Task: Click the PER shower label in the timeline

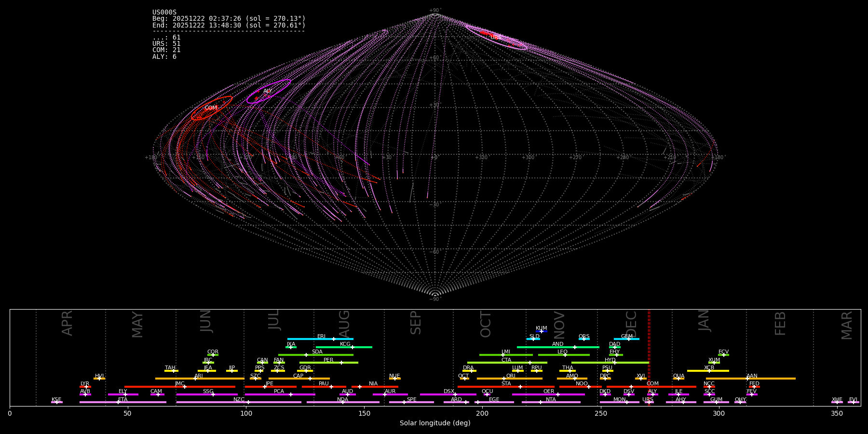Action: point(328,360)
